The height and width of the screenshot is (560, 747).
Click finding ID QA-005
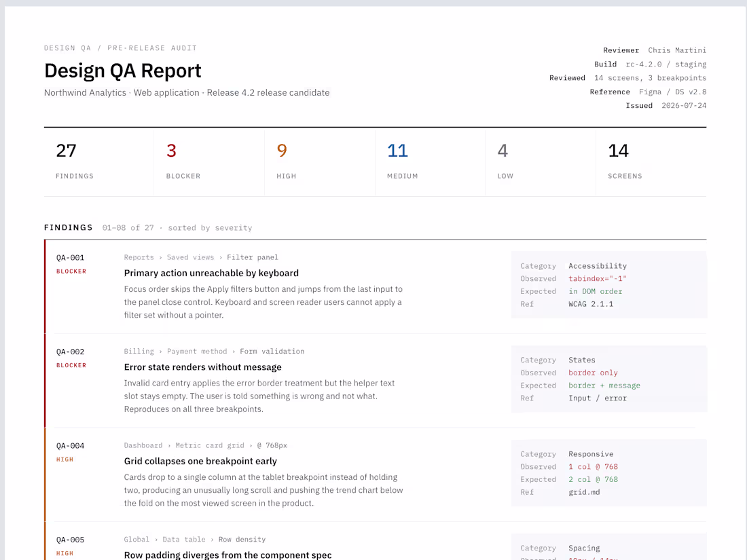point(70,540)
